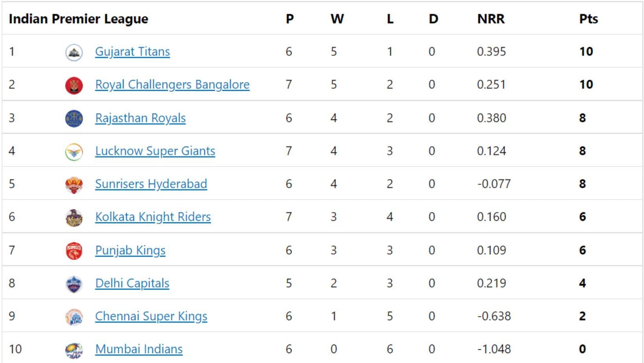Click the Punjab Kings lion logo
This screenshot has height=363, width=644.
(x=74, y=250)
